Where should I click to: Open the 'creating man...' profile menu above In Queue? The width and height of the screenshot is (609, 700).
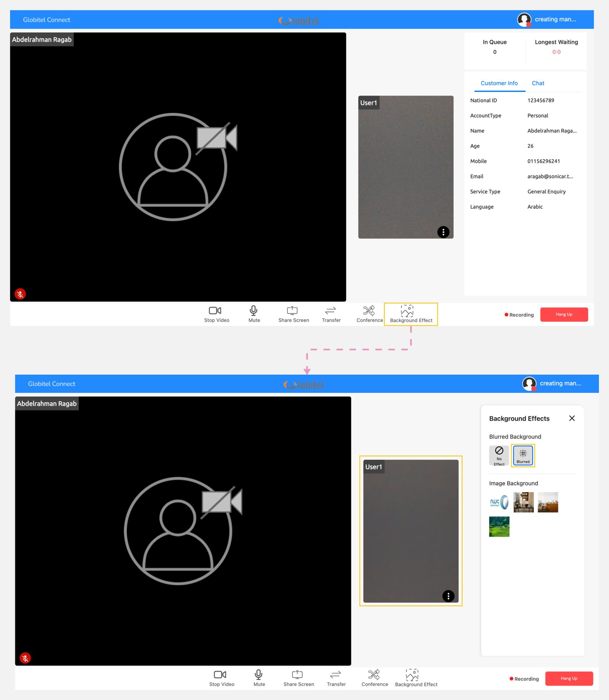click(x=547, y=19)
